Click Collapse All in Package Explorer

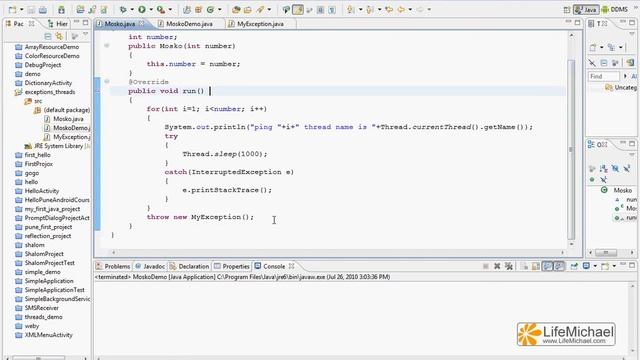coord(48,36)
